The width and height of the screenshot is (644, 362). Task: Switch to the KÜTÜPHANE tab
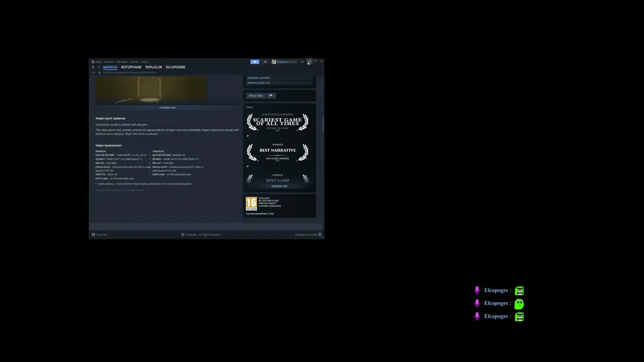[131, 67]
